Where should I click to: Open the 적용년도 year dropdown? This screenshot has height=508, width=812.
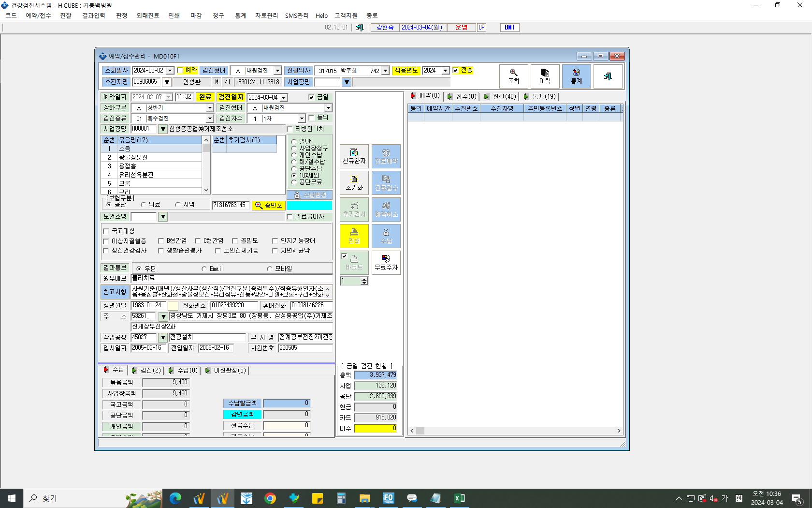coord(446,71)
